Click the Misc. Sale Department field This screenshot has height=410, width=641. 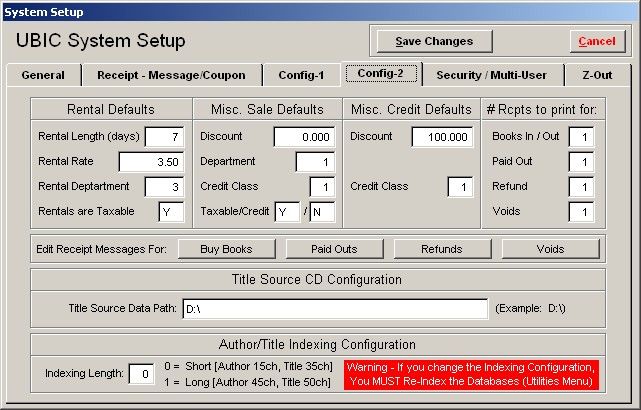(315, 162)
